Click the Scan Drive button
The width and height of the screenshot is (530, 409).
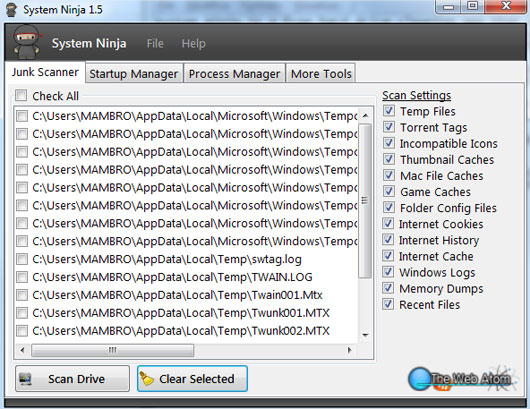pos(72,379)
